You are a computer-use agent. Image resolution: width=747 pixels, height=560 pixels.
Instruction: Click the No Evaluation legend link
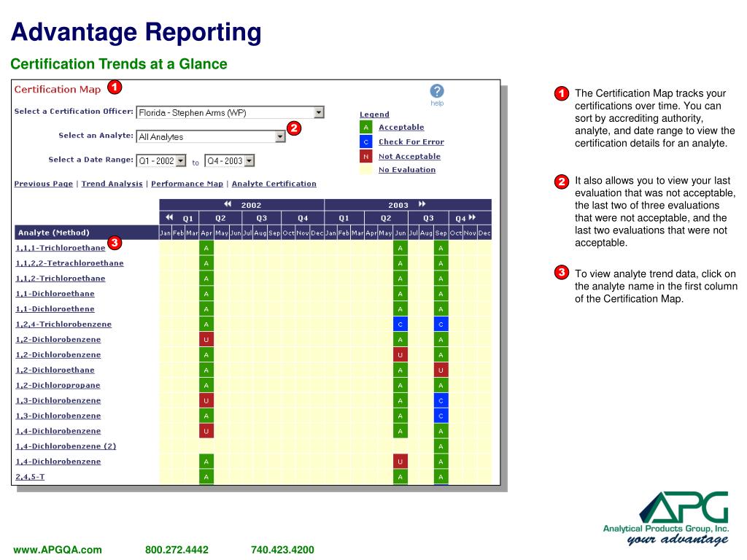click(407, 169)
